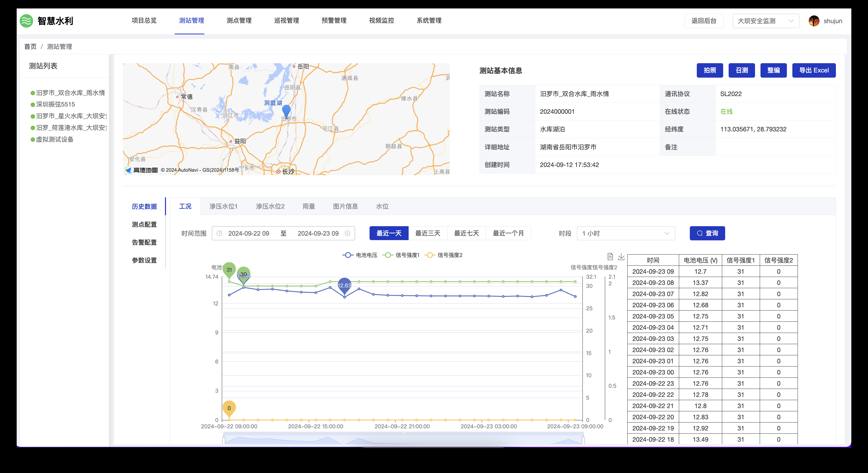Viewport: 868px width, 473px height.
Task: Select the 最近一个月 range option
Action: click(508, 233)
